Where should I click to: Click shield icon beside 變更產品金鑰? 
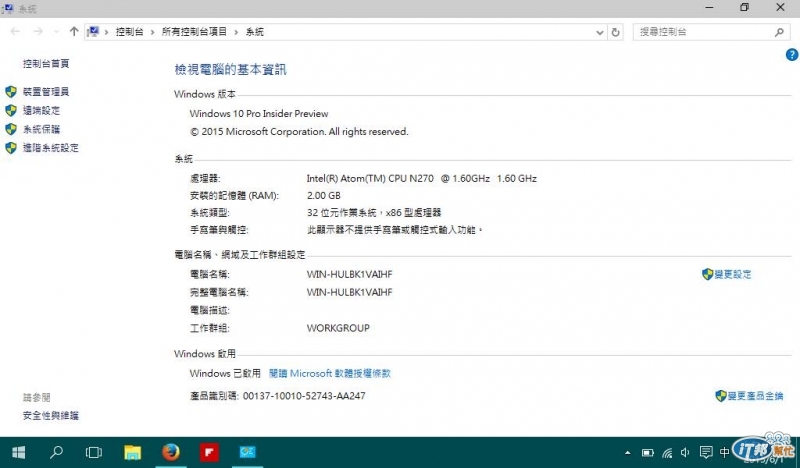pos(721,396)
